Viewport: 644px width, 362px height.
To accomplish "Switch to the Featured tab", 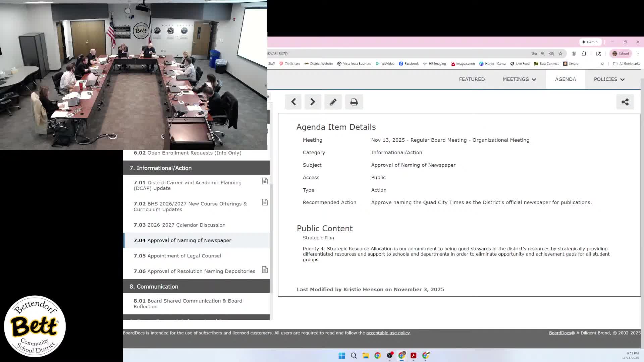I will point(472,79).
